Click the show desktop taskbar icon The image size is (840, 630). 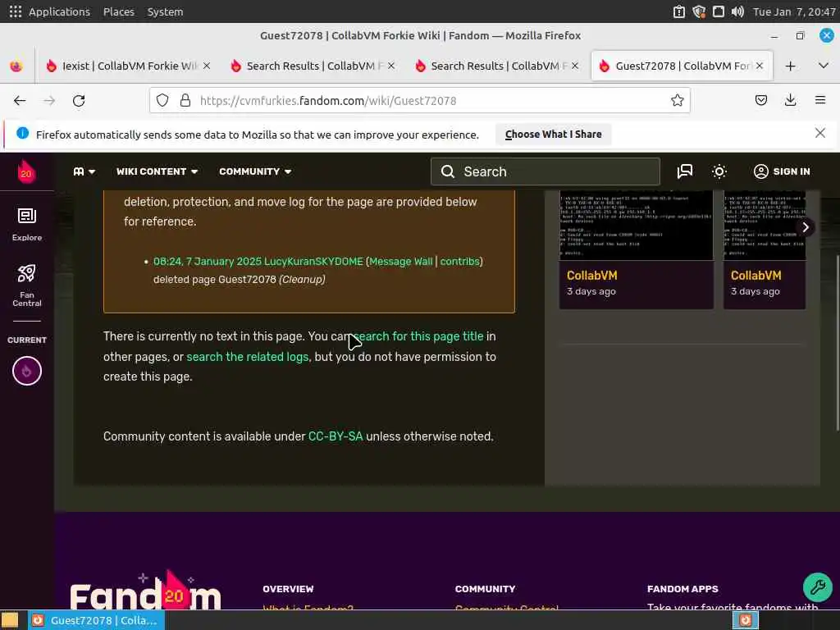(10, 620)
